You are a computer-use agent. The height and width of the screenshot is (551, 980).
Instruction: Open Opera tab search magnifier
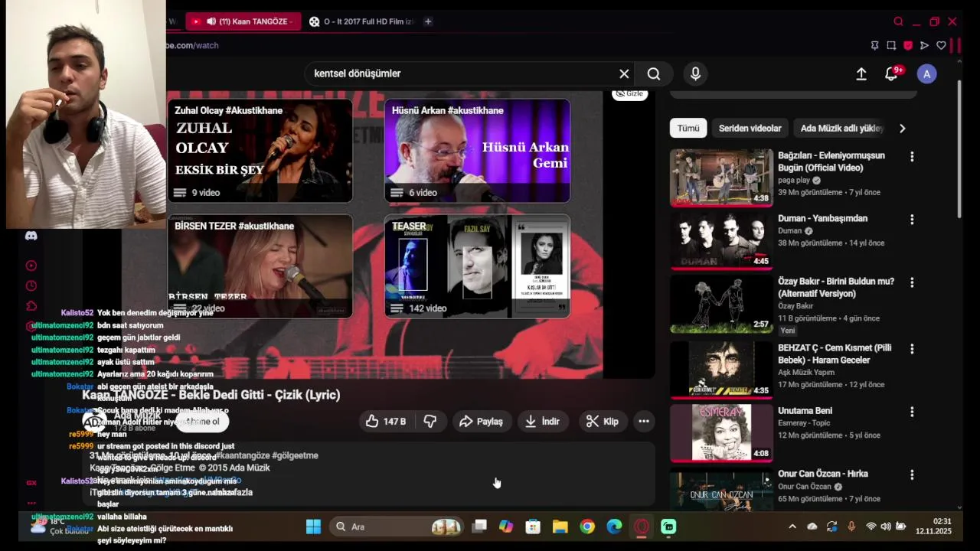point(898,21)
